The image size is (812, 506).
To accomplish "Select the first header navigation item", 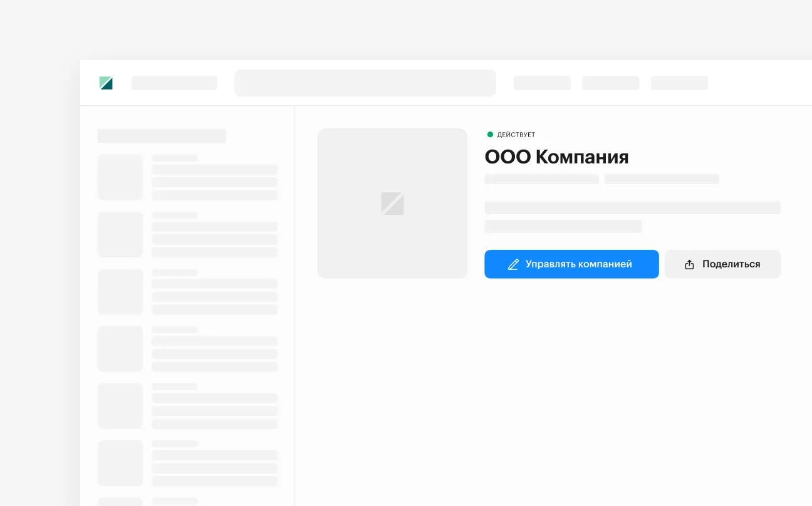I will (x=542, y=83).
